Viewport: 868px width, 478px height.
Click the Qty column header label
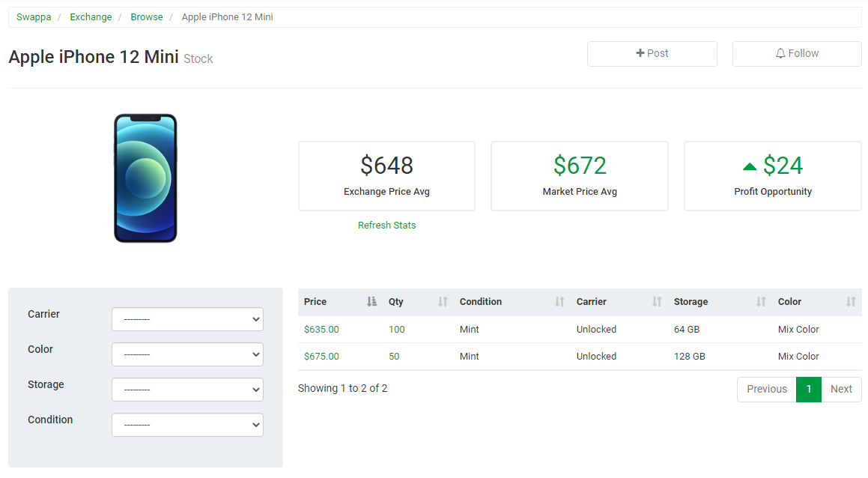pos(395,302)
